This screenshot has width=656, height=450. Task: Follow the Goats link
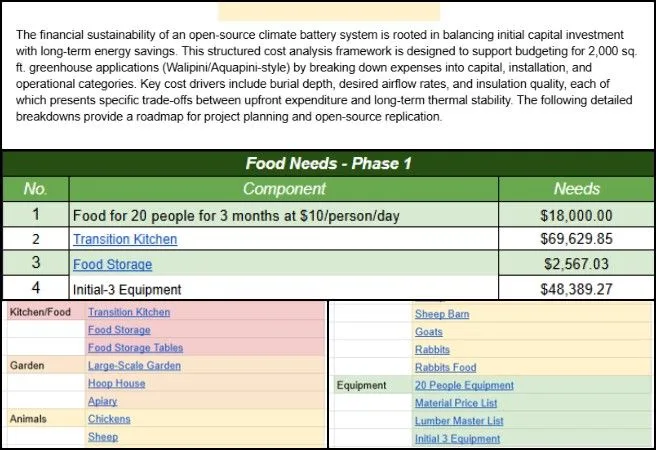point(429,332)
